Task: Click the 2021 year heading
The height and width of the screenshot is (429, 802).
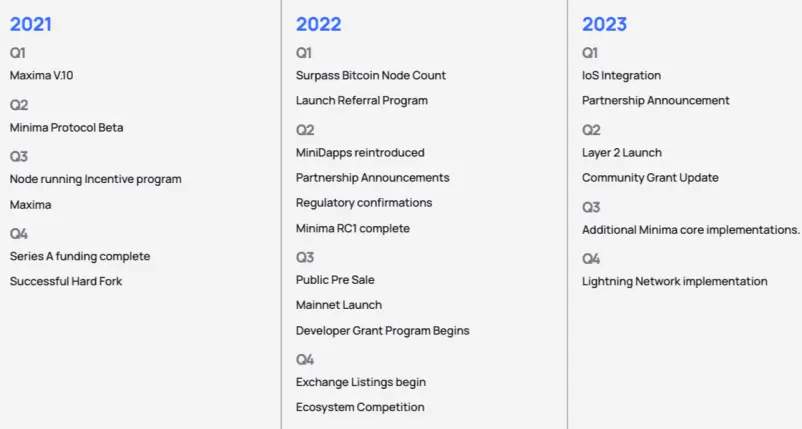Action: click(x=31, y=24)
